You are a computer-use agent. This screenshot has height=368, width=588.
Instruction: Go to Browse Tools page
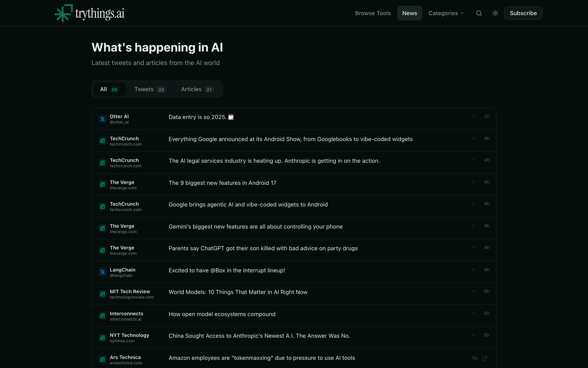[373, 13]
